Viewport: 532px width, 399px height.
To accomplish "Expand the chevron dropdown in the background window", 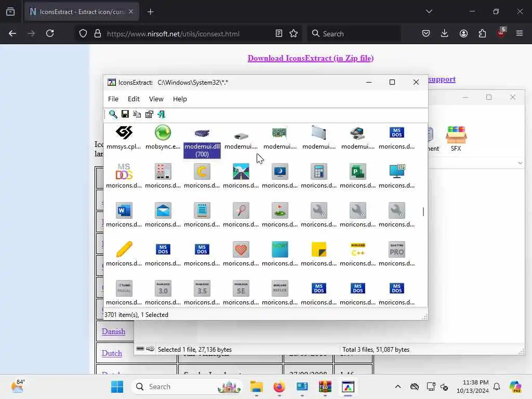I will coord(520,163).
